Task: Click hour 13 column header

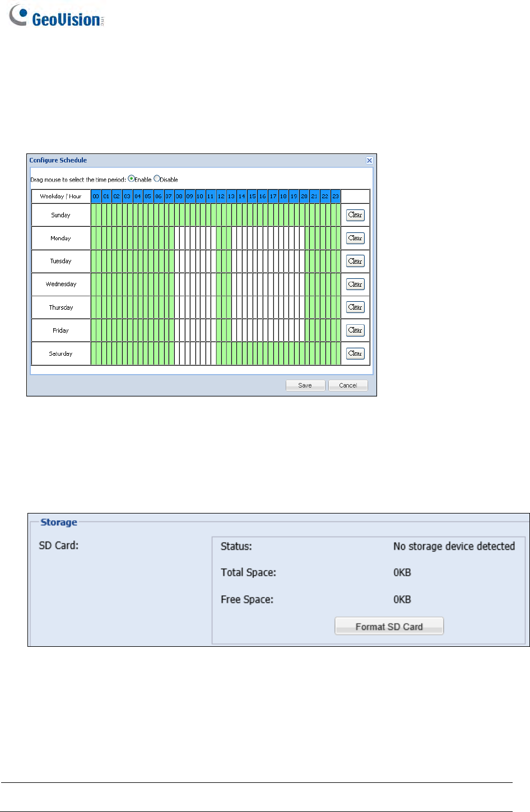Action: [231, 197]
